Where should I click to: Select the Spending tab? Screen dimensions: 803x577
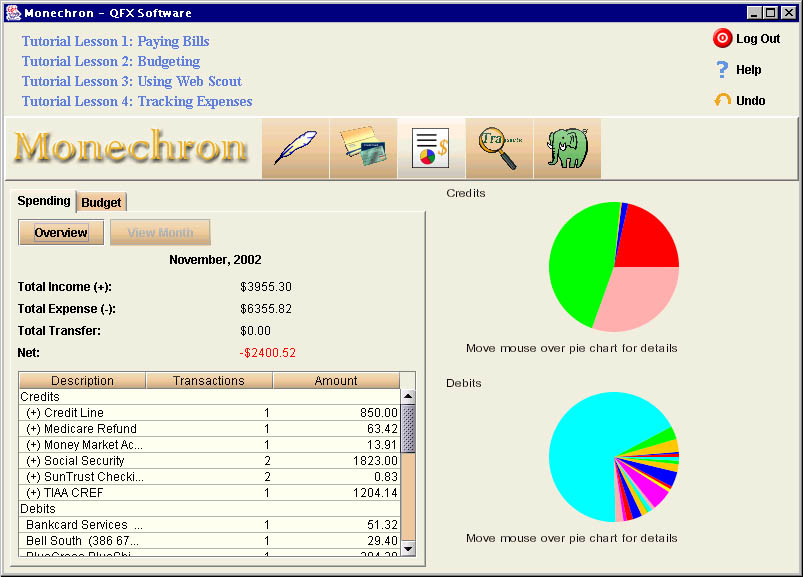(44, 201)
